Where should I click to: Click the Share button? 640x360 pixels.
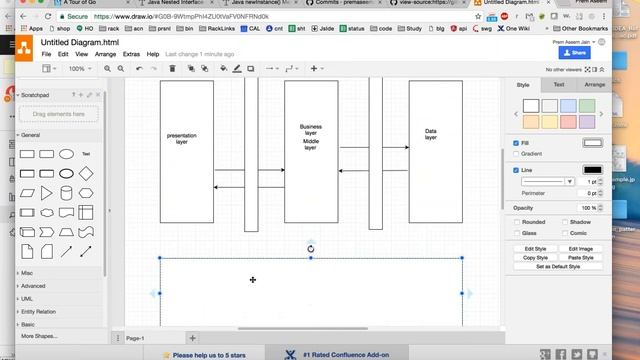coord(574,53)
